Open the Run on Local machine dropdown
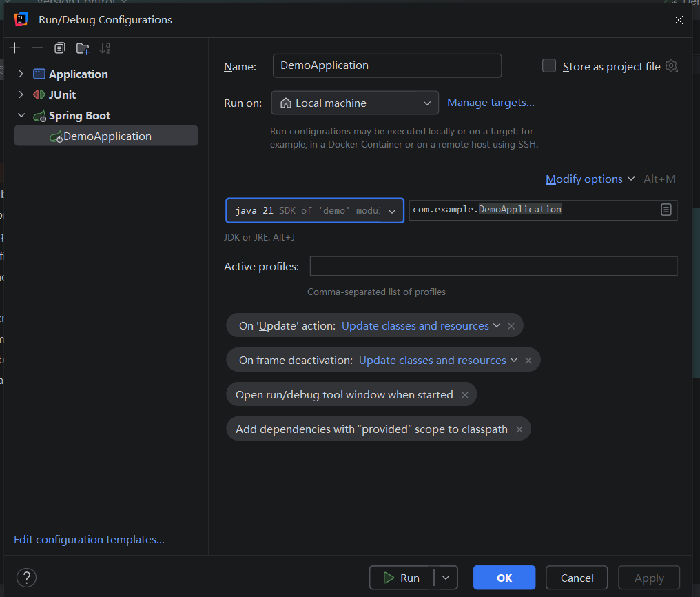 (355, 103)
